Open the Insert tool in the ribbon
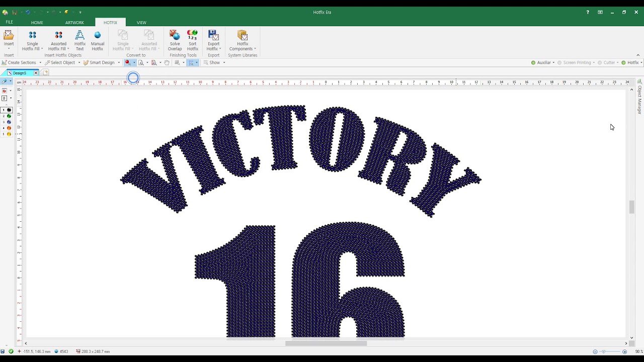644x362 pixels. pyautogui.click(x=9, y=40)
